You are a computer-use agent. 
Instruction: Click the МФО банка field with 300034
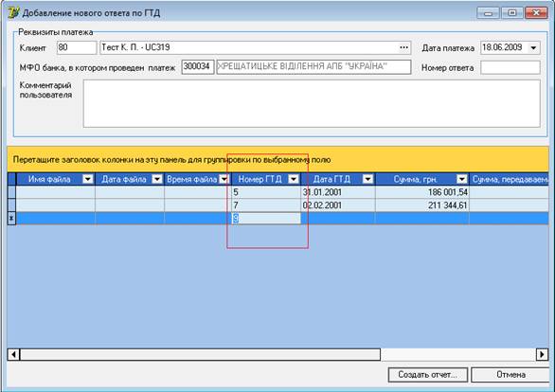tap(198, 67)
